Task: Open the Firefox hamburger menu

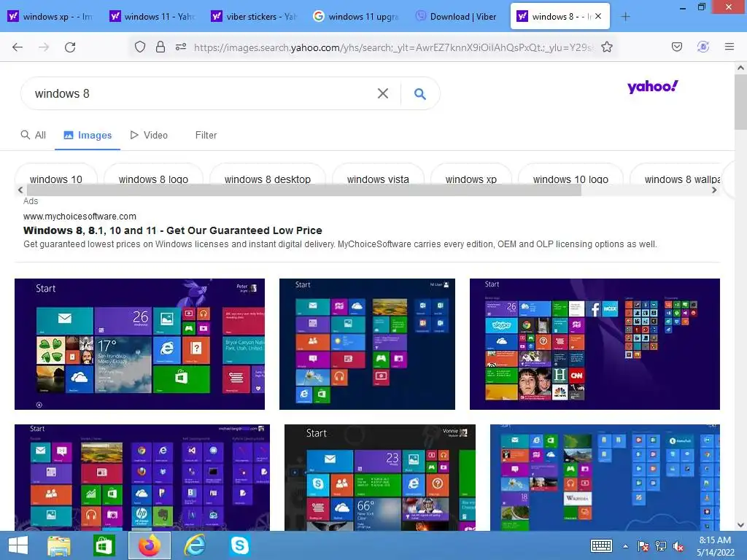Action: point(729,47)
